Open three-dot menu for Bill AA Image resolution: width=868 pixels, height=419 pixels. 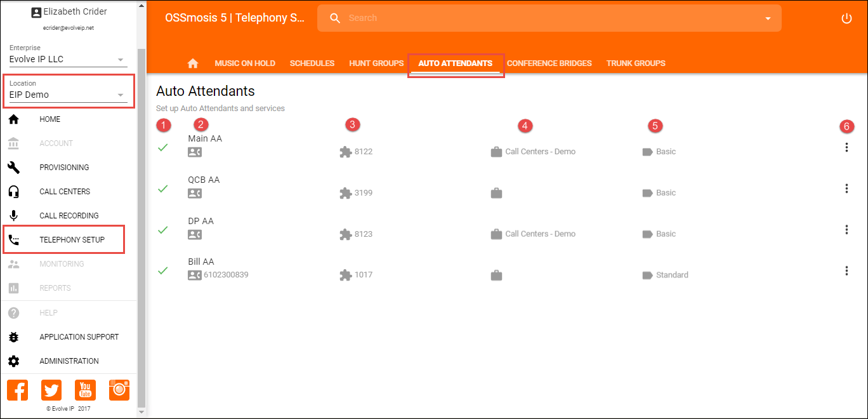[846, 271]
